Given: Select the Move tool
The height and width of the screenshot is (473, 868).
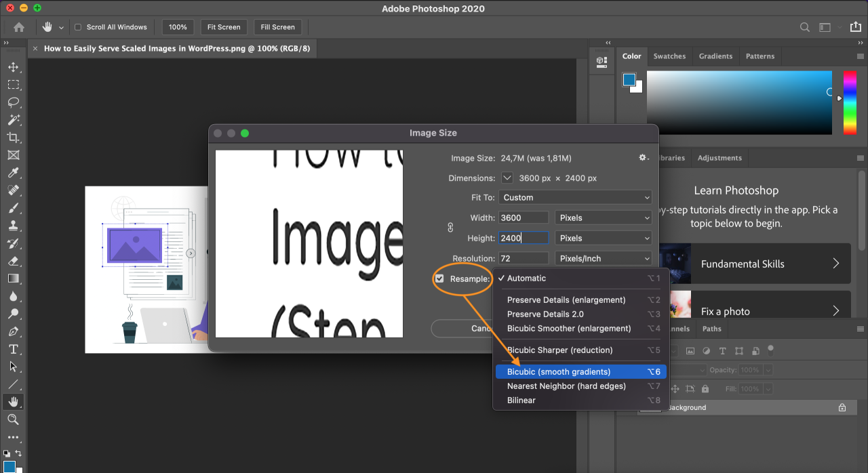Looking at the screenshot, I should pos(13,67).
